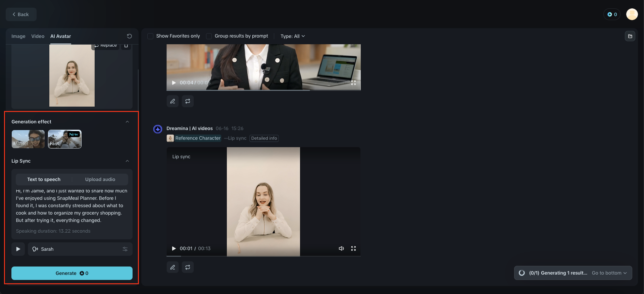Click the 'Dreamina | AI videos' title
The image size is (644, 294).
pyautogui.click(x=190, y=128)
